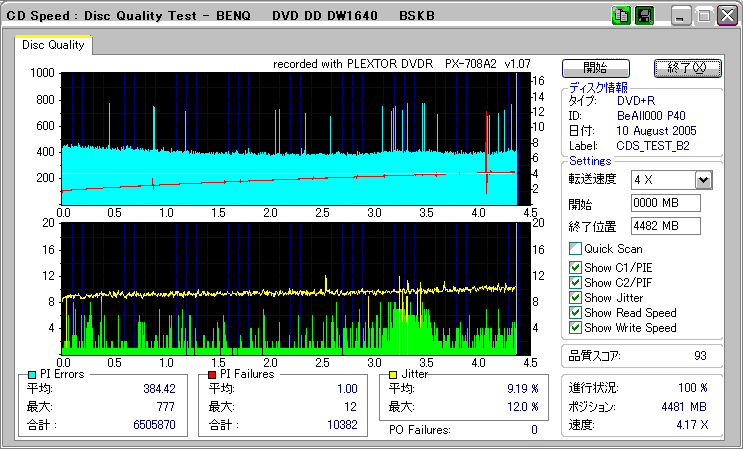
Task: Click the end position 4482 MB field
Action: coord(665,225)
